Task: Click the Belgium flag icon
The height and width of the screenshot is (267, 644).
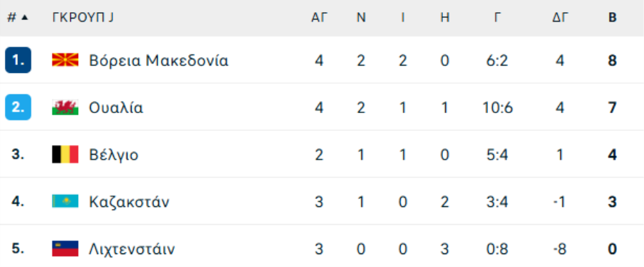Action: tap(65, 155)
